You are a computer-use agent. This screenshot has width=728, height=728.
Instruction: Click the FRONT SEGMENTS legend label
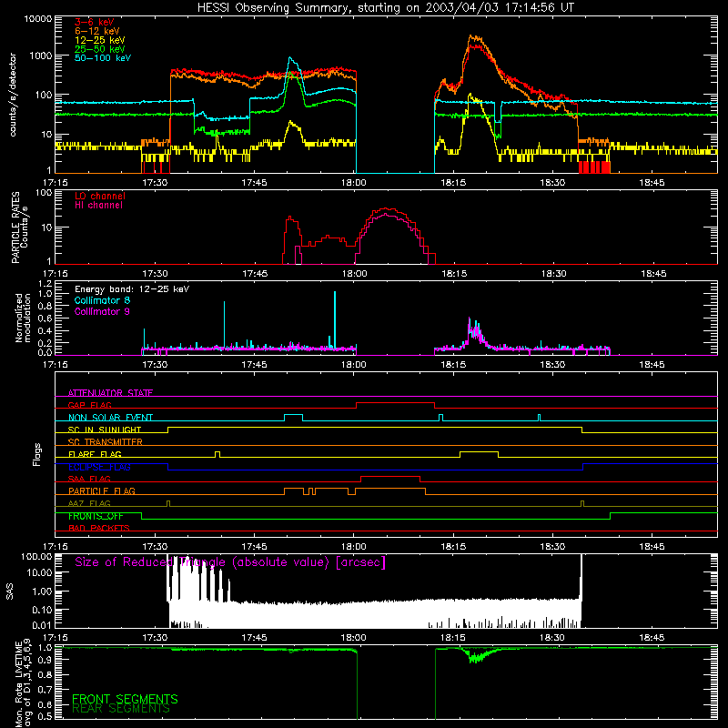click(125, 699)
